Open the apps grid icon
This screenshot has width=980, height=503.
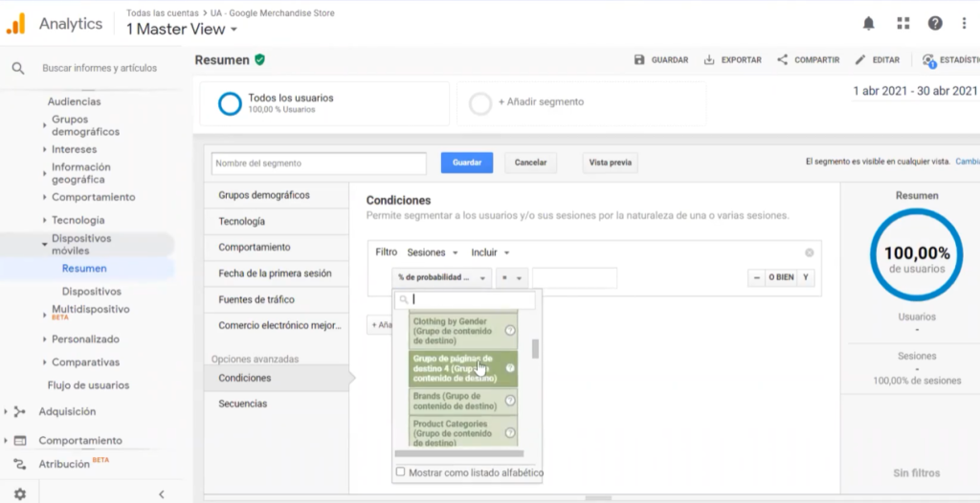click(x=902, y=23)
